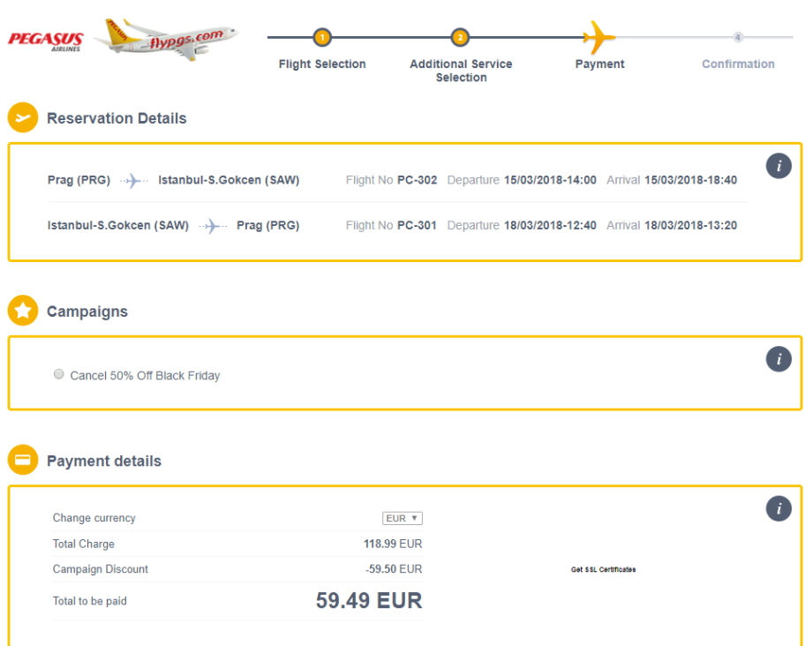
Task: Click the Payment step label
Action: [x=599, y=64]
